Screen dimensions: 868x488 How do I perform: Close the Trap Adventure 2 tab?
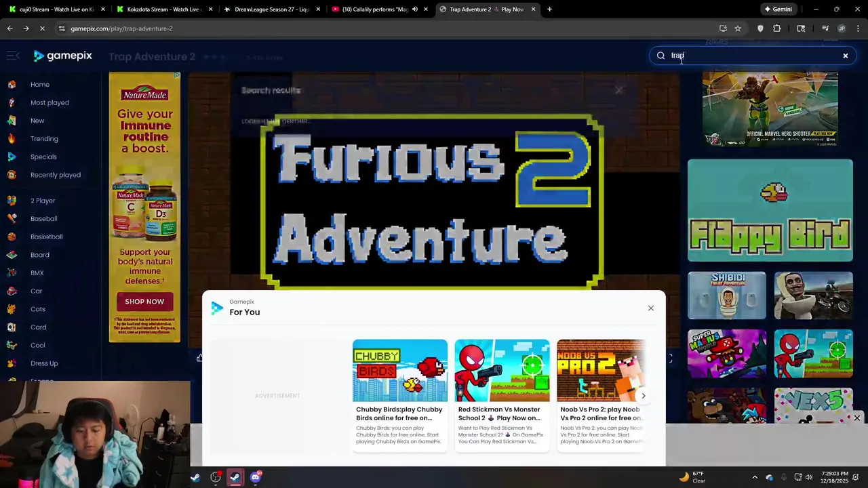point(533,9)
